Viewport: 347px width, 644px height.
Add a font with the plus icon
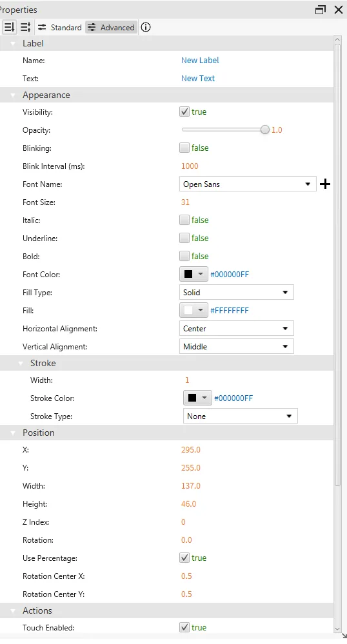pyautogui.click(x=325, y=184)
